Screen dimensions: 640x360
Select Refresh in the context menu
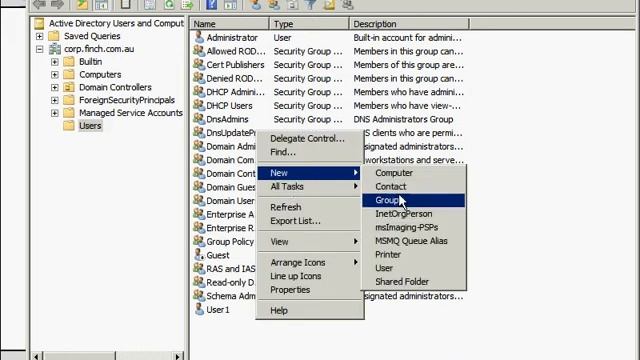310,207
